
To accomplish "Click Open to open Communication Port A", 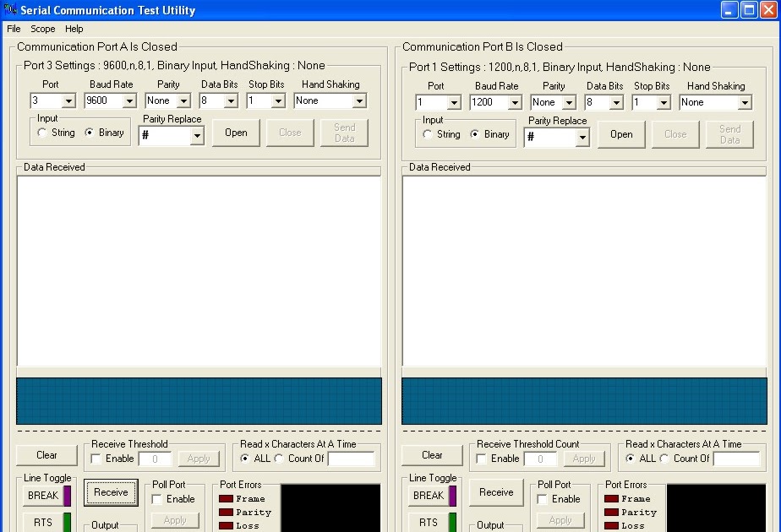I will click(x=236, y=133).
